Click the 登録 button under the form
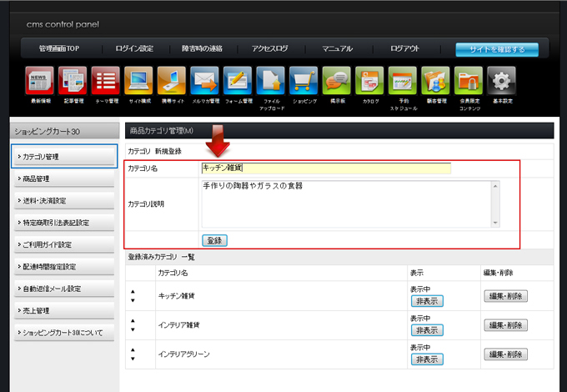The width and height of the screenshot is (567, 392). coord(214,240)
